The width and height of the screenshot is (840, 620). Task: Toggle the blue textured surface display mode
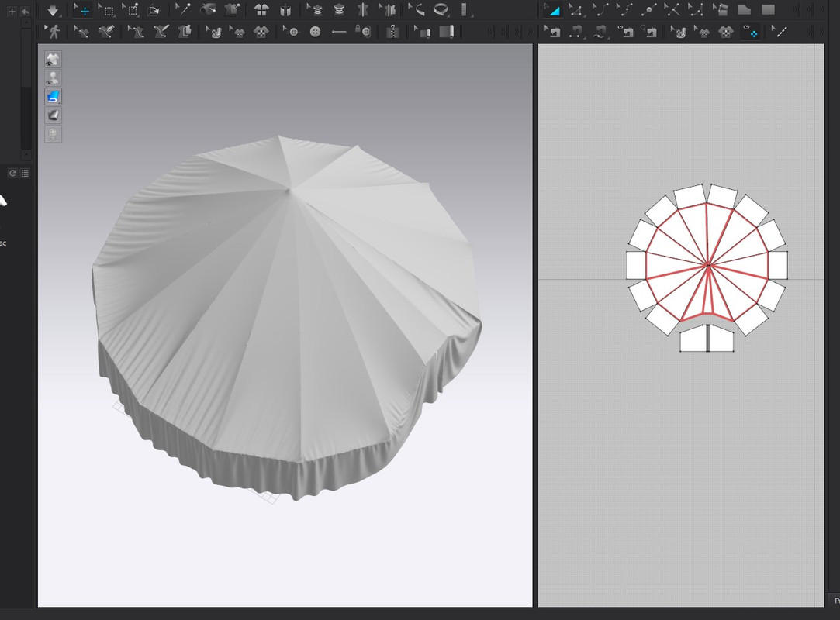click(x=53, y=97)
